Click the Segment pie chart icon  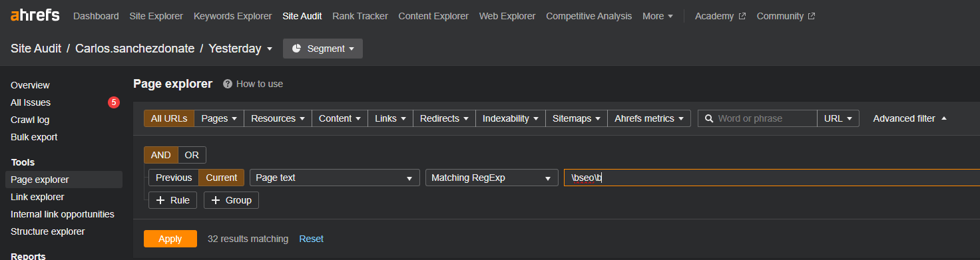click(297, 49)
